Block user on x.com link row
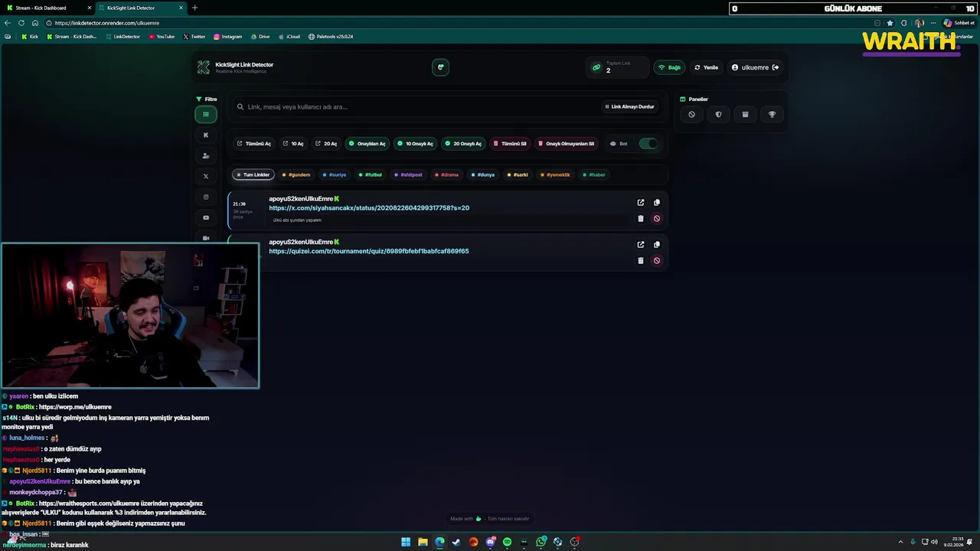The image size is (980, 551). (656, 218)
